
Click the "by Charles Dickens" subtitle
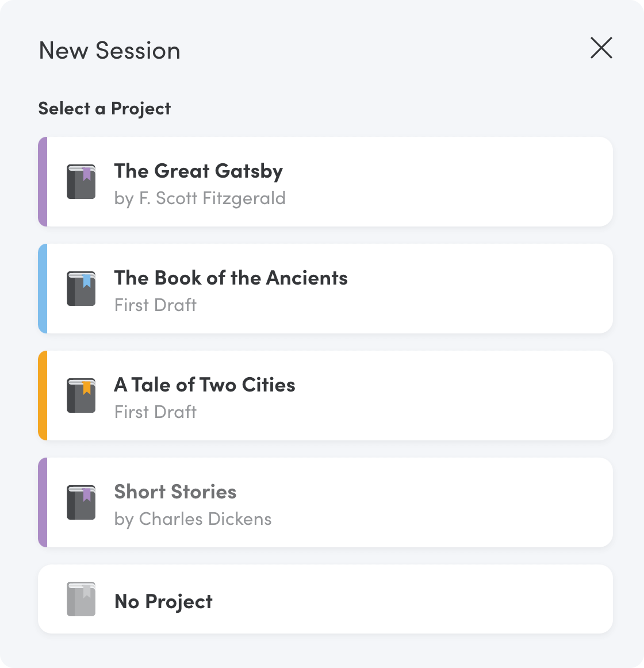(x=193, y=519)
